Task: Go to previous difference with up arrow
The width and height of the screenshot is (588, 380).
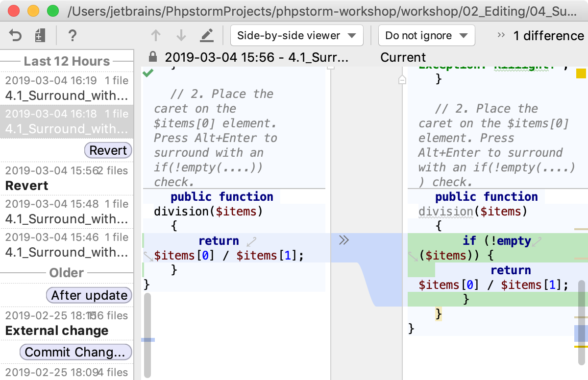Action: point(156,35)
